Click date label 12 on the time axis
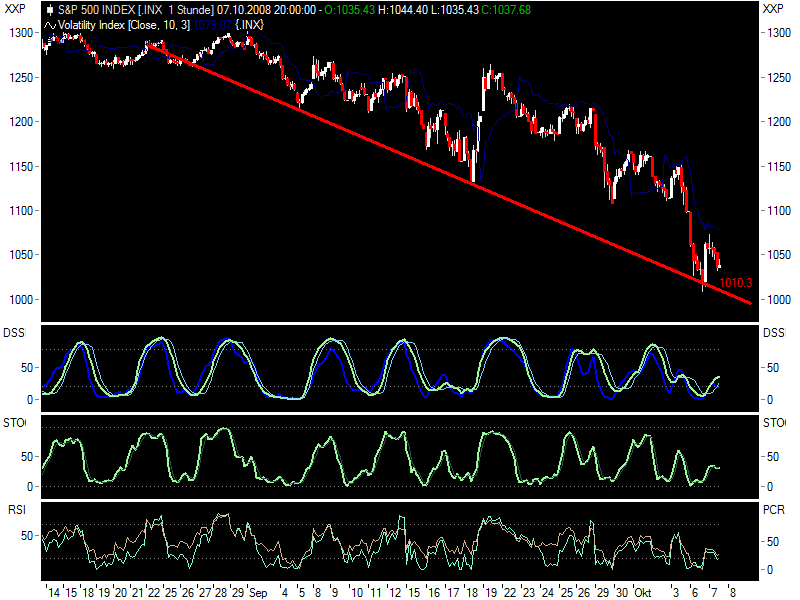The width and height of the screenshot is (800, 600). point(395,593)
